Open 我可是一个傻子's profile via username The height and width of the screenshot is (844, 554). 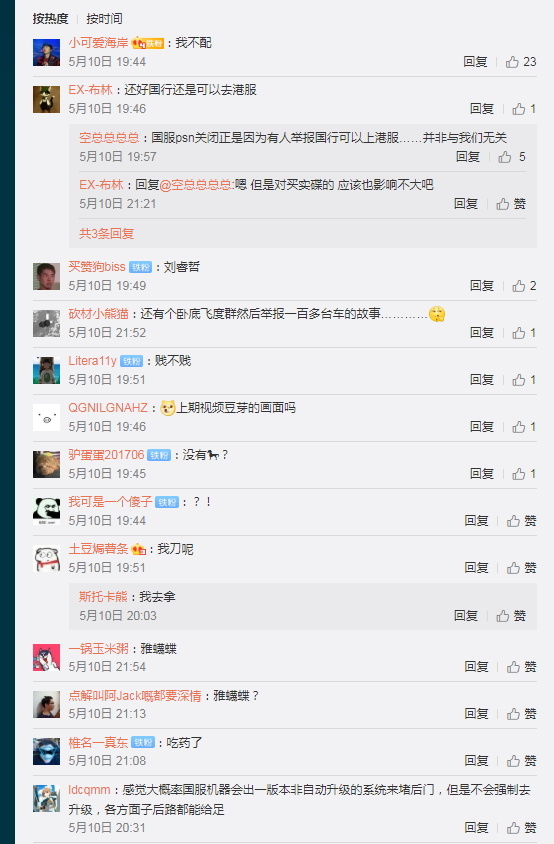click(x=110, y=502)
